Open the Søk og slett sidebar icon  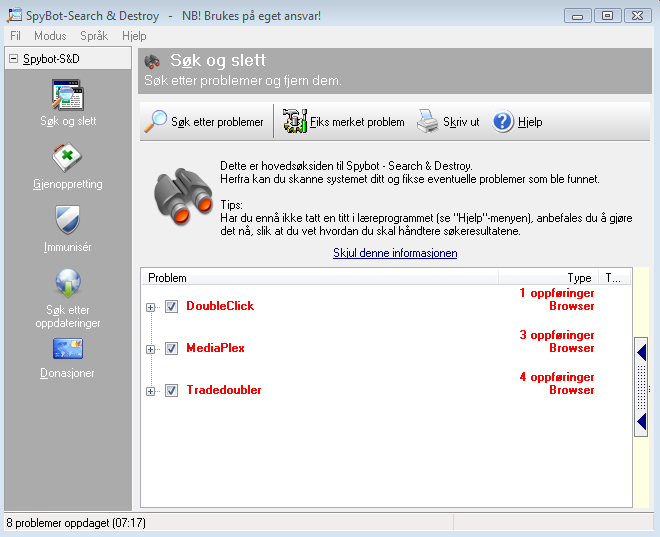click(68, 95)
